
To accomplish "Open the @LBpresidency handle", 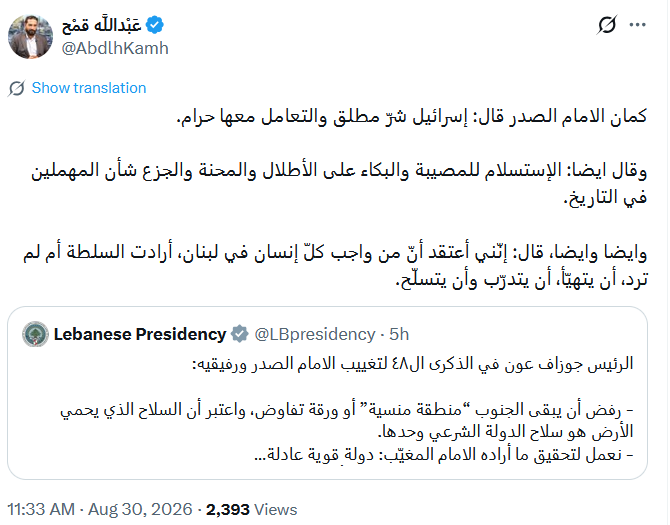I will coord(315,334).
